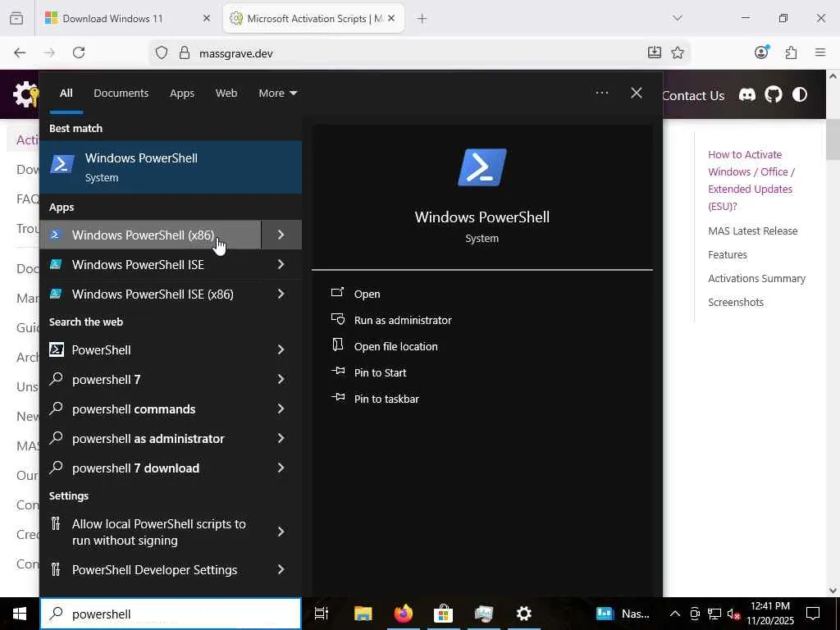Screen dimensions: 840x630
Task: Jump to MAS Latest Release section
Action: (753, 231)
